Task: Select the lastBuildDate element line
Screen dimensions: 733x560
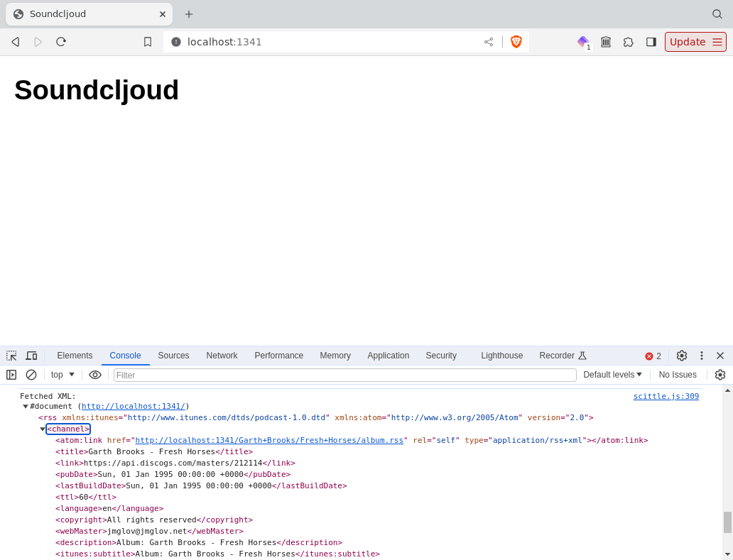Action: (x=201, y=485)
